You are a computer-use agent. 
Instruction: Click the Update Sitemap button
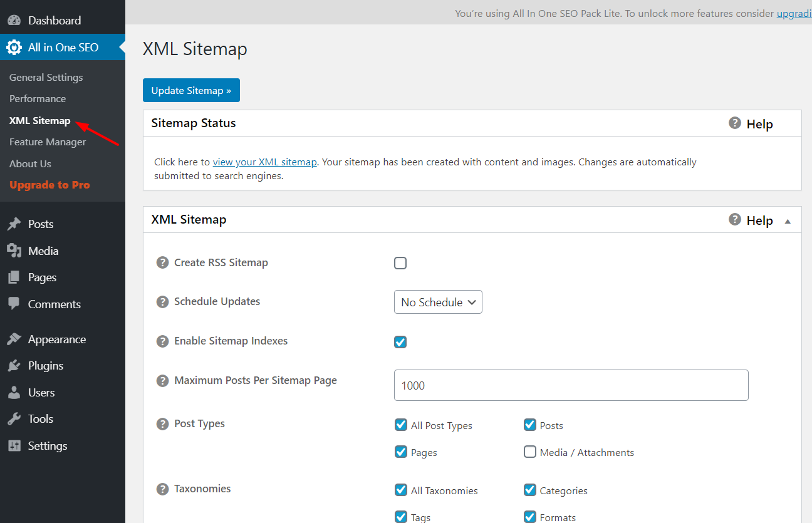[x=191, y=90]
